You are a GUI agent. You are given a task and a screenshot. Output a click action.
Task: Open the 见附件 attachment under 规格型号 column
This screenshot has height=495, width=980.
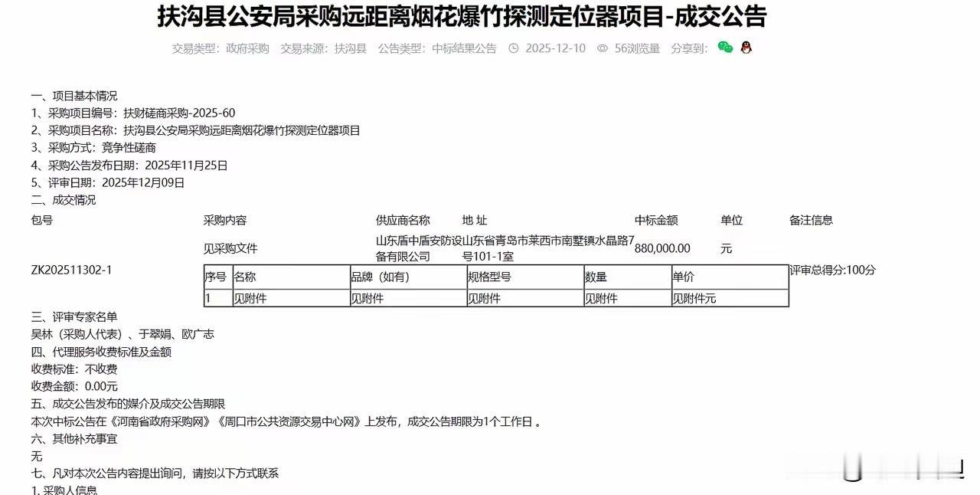485,298
